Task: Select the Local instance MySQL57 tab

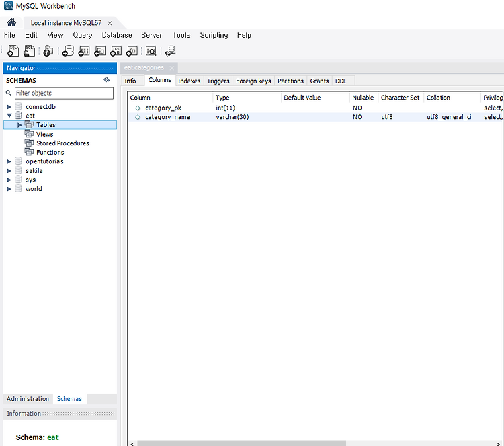Action: (67, 23)
